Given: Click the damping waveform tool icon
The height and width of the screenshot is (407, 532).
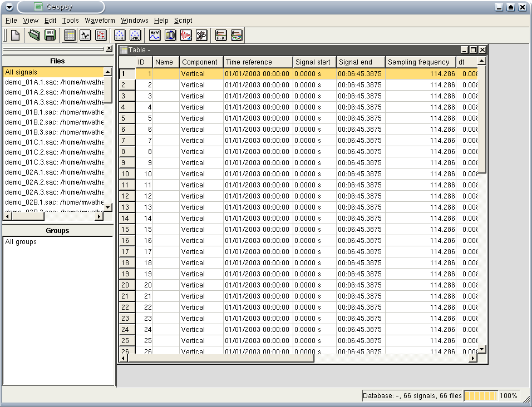Looking at the screenshot, I should pyautogui.click(x=186, y=35).
